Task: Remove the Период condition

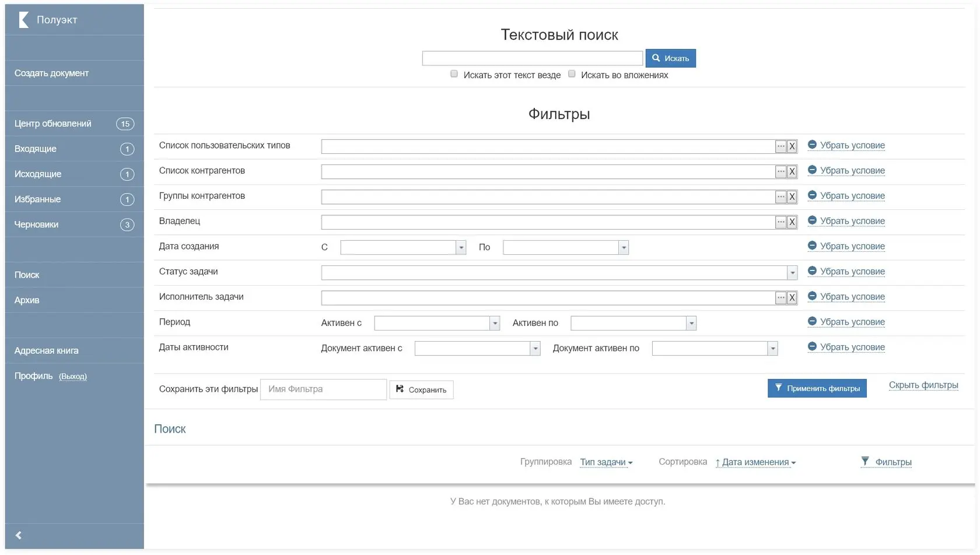Action: pos(846,322)
